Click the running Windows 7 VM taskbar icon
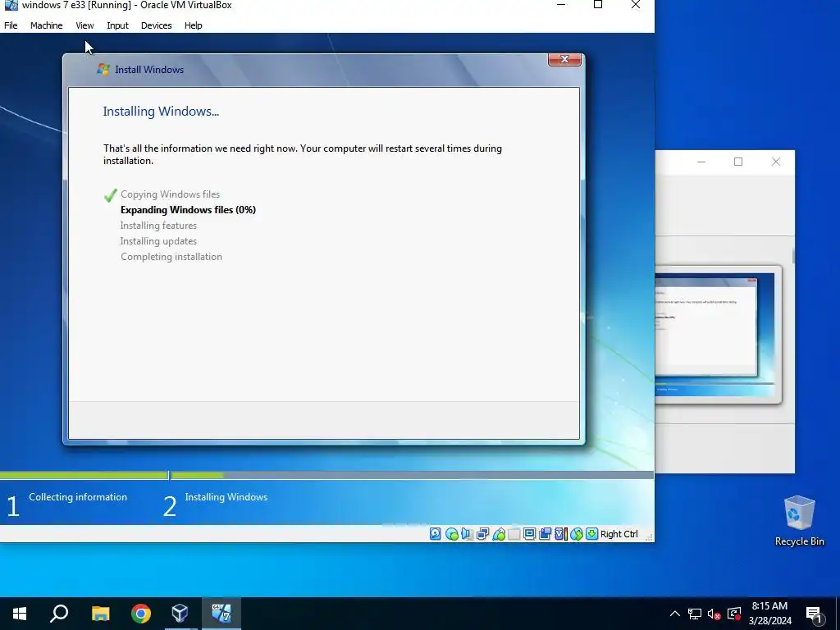The image size is (840, 630). click(x=221, y=614)
